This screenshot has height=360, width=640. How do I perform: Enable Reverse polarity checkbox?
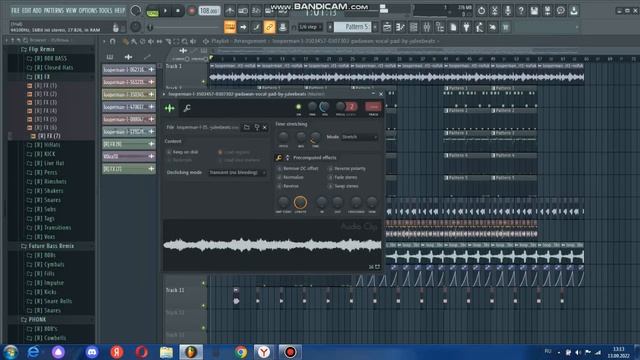click(331, 169)
